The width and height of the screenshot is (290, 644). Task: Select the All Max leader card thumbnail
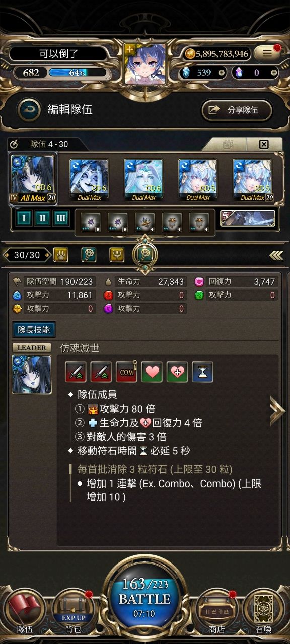pyautogui.click(x=33, y=180)
